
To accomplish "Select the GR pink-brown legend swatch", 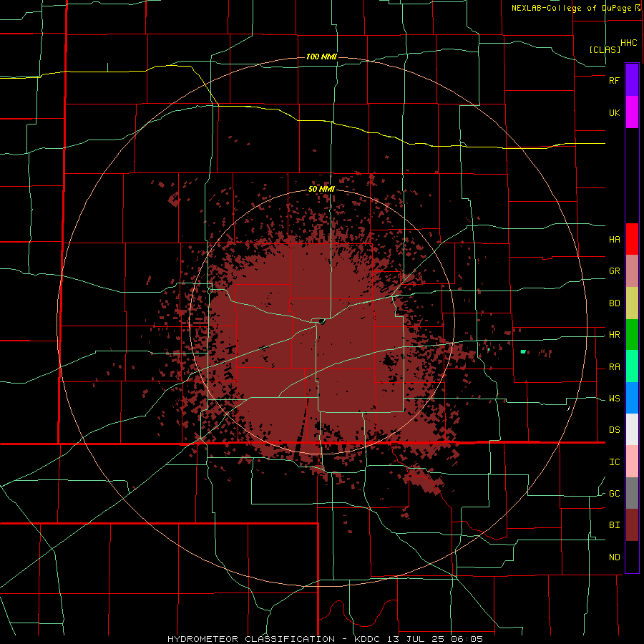I will point(632,271).
